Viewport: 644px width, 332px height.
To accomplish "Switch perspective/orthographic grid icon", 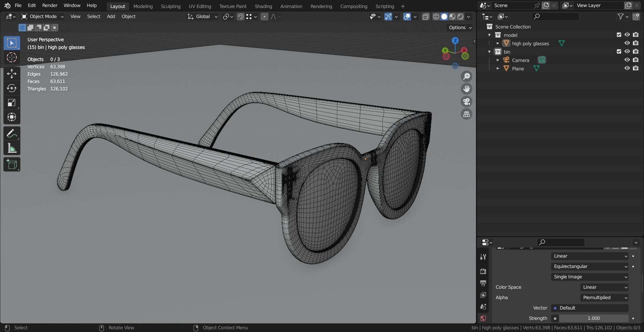I will coord(467,114).
